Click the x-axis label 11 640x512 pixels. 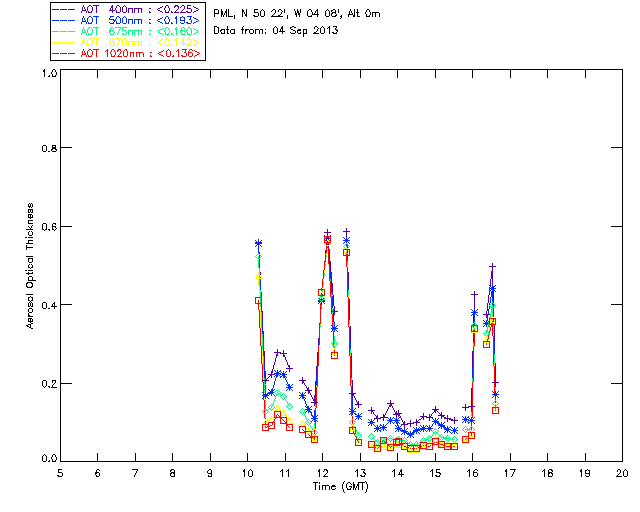coord(285,473)
